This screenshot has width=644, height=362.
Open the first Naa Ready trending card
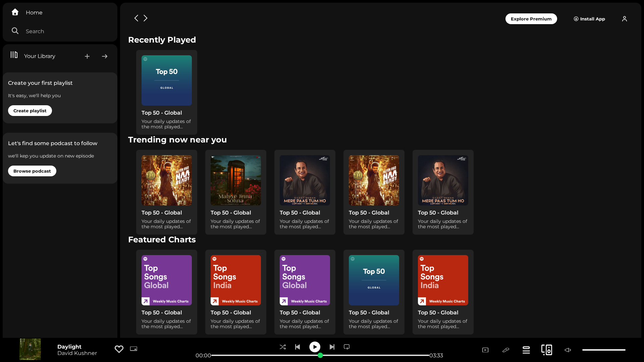tap(167, 192)
